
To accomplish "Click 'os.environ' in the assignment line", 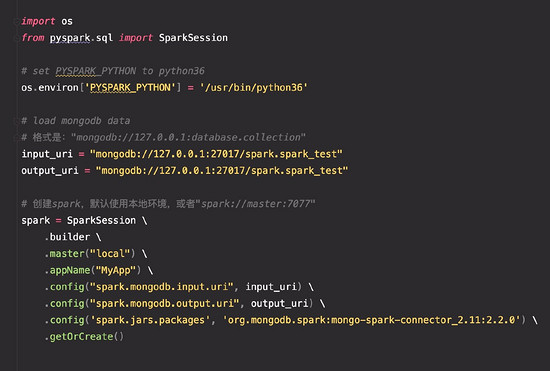I will point(50,87).
